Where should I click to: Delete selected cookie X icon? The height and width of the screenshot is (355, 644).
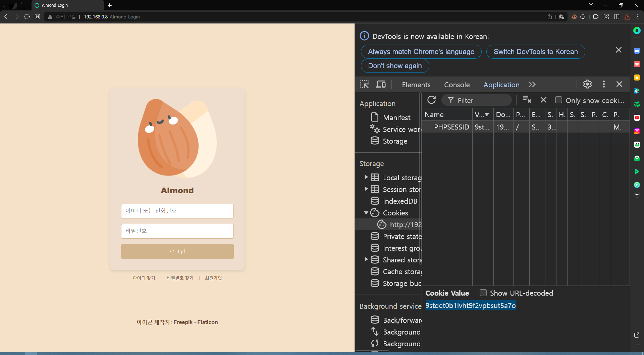click(544, 100)
